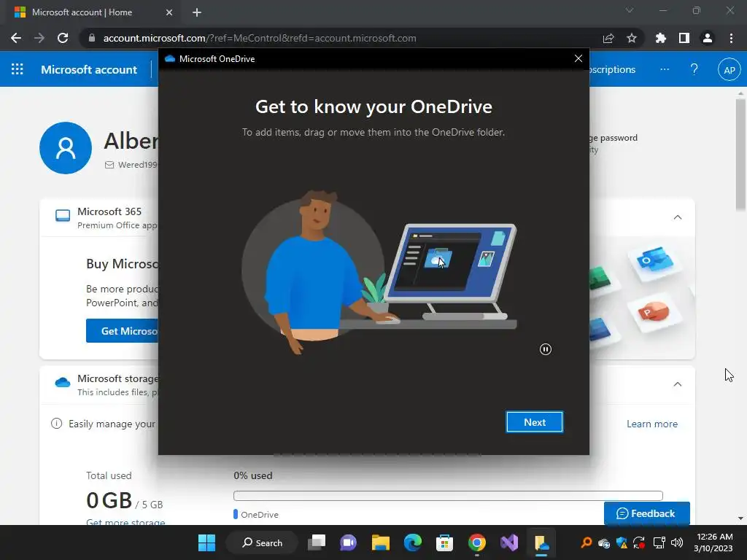Image resolution: width=747 pixels, height=560 pixels.
Task: Close the Microsoft OneDrive dialog
Action: pos(578,58)
